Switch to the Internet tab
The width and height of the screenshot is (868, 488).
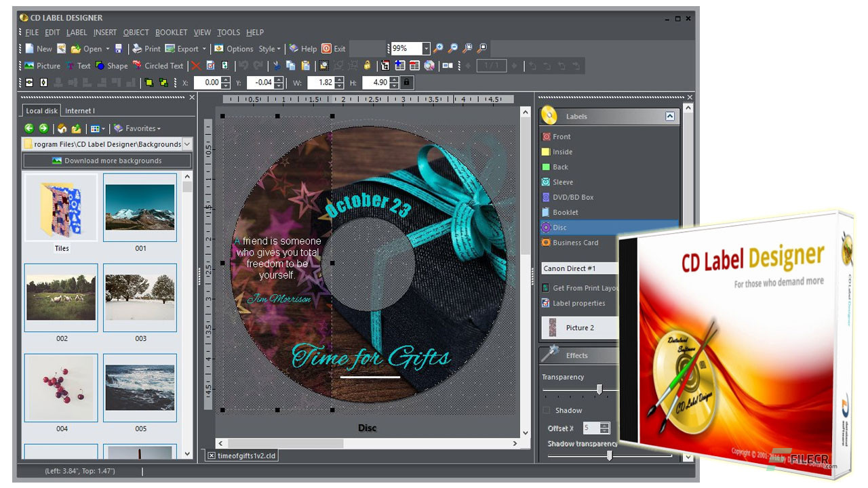click(80, 110)
